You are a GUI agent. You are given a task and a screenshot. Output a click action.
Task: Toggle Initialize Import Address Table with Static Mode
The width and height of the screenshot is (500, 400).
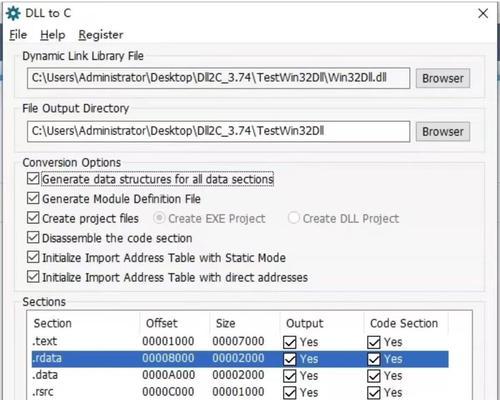point(33,257)
